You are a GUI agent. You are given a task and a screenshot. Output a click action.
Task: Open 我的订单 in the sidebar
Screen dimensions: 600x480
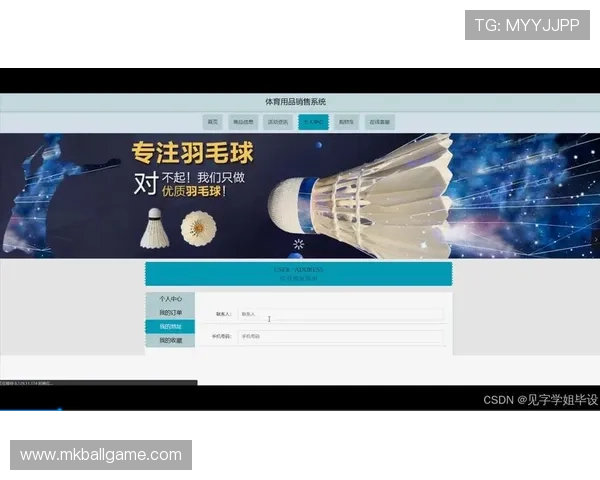(170, 313)
